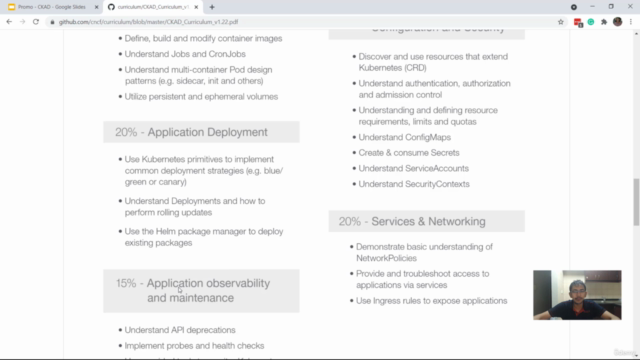
Task: Open the Extensions puzzle icon
Action: point(604,22)
